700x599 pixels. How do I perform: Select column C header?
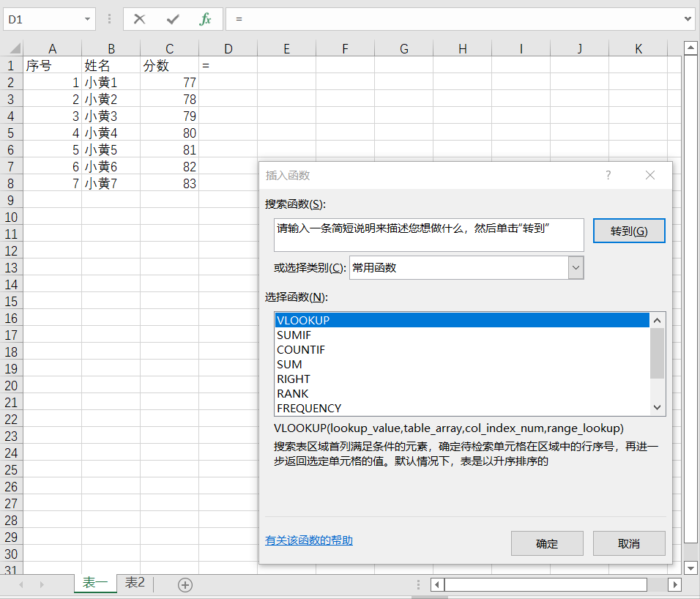(170, 48)
